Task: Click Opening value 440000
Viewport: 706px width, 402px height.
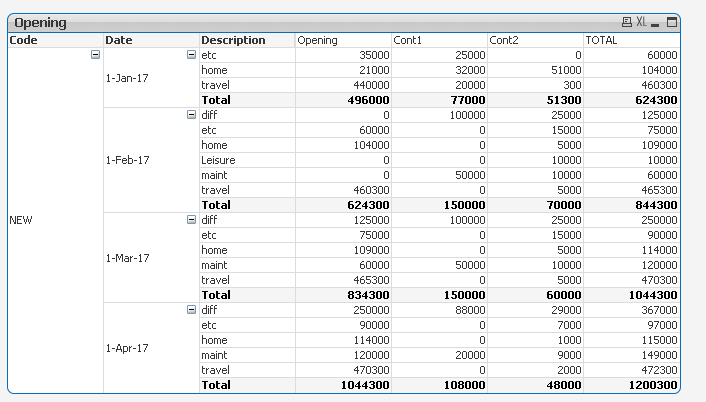Action: pyautogui.click(x=343, y=85)
